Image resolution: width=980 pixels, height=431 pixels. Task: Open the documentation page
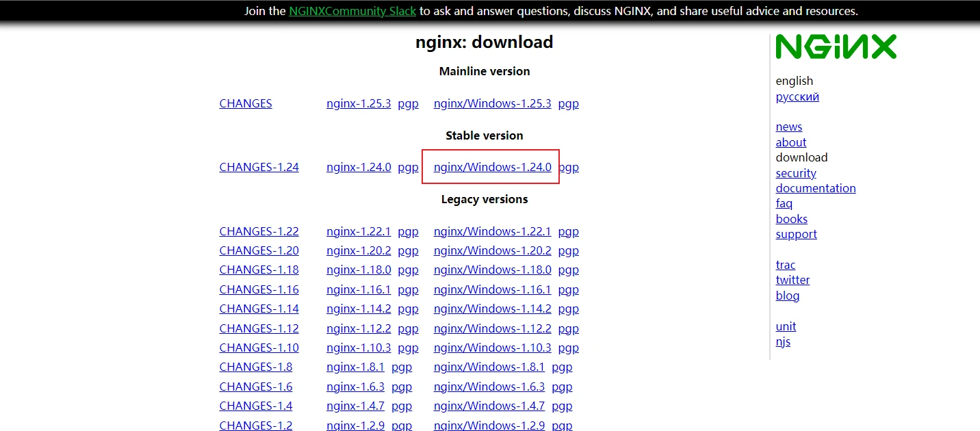tap(815, 188)
